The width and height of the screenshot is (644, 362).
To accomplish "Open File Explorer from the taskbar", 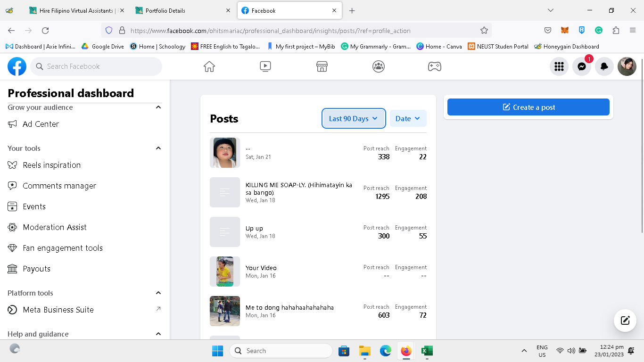I will 364,351.
